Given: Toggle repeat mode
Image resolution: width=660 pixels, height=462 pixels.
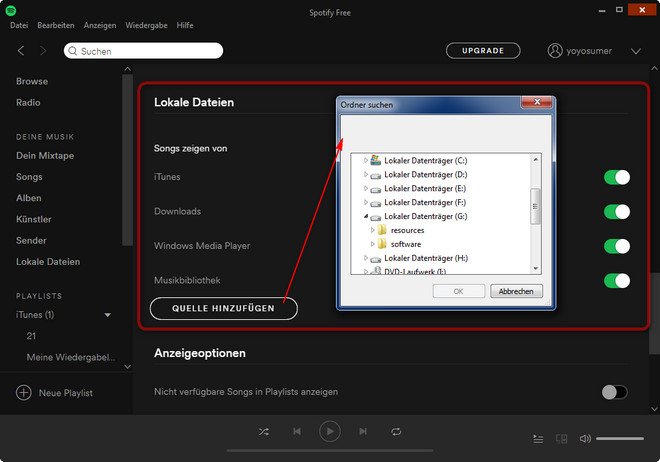Looking at the screenshot, I should click(396, 431).
